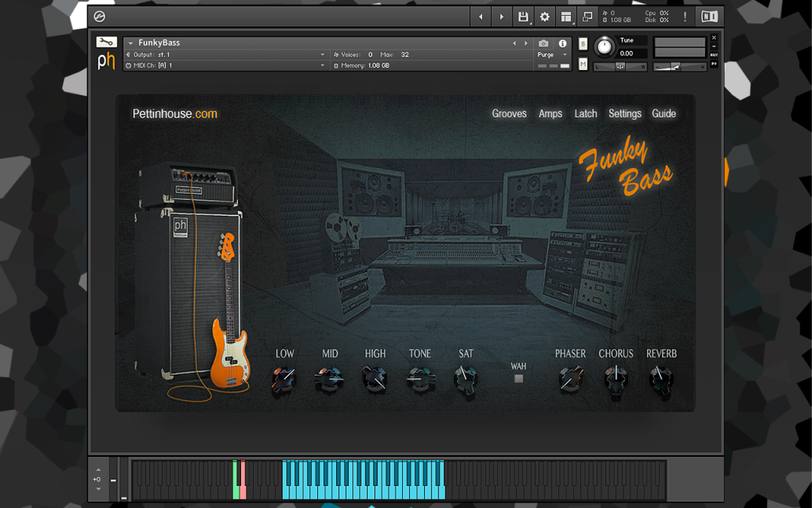Mute the FunkyBass instrument
The height and width of the screenshot is (508, 812).
(583, 63)
